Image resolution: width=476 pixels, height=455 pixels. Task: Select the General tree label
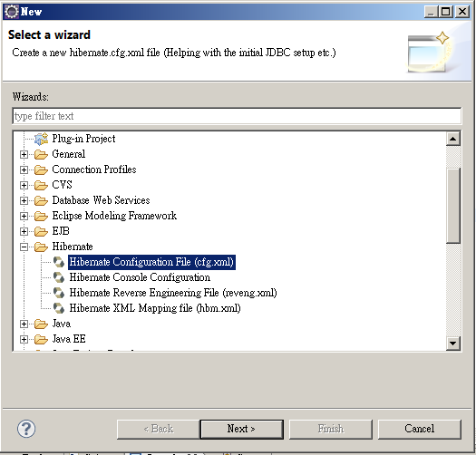pyautogui.click(x=69, y=154)
